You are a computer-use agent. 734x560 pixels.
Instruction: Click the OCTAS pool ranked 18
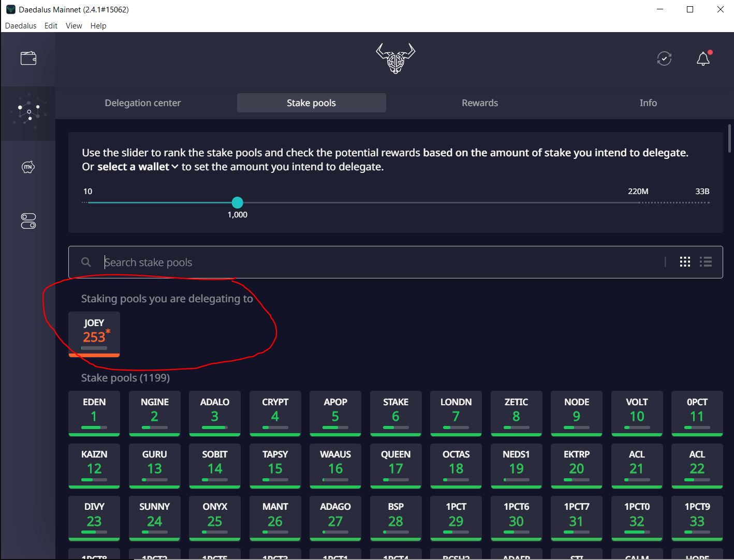(x=456, y=466)
